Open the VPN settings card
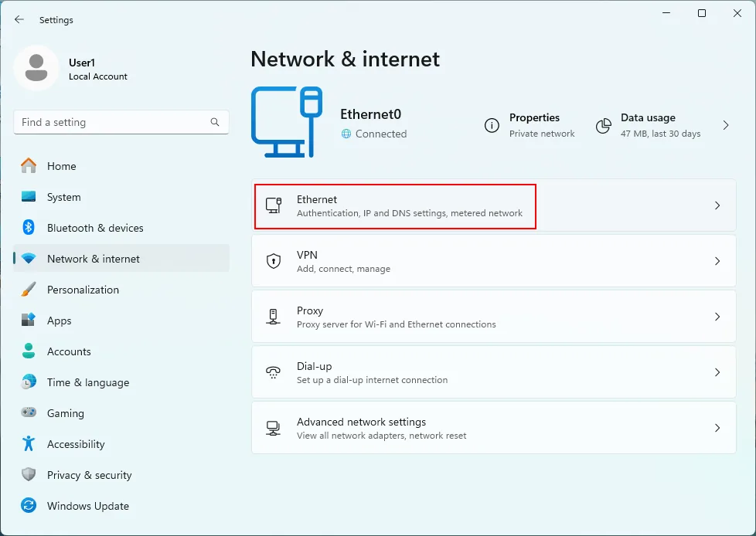Screen dimensions: 756x536 point(494,261)
